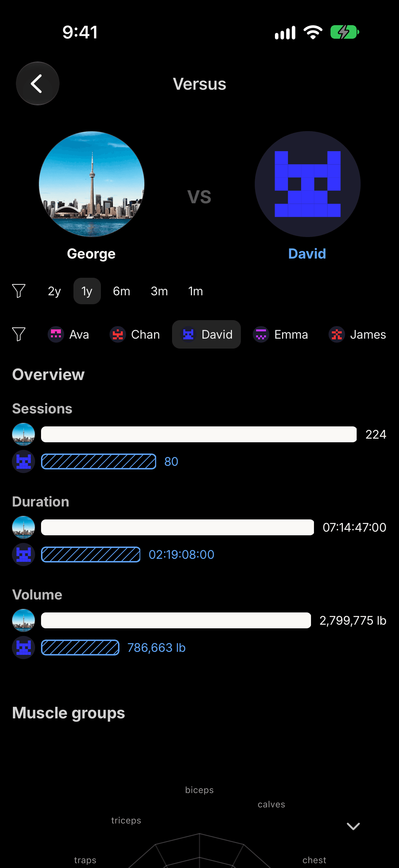Tap George's white Sessions progress bar
399x868 pixels.
(199, 434)
